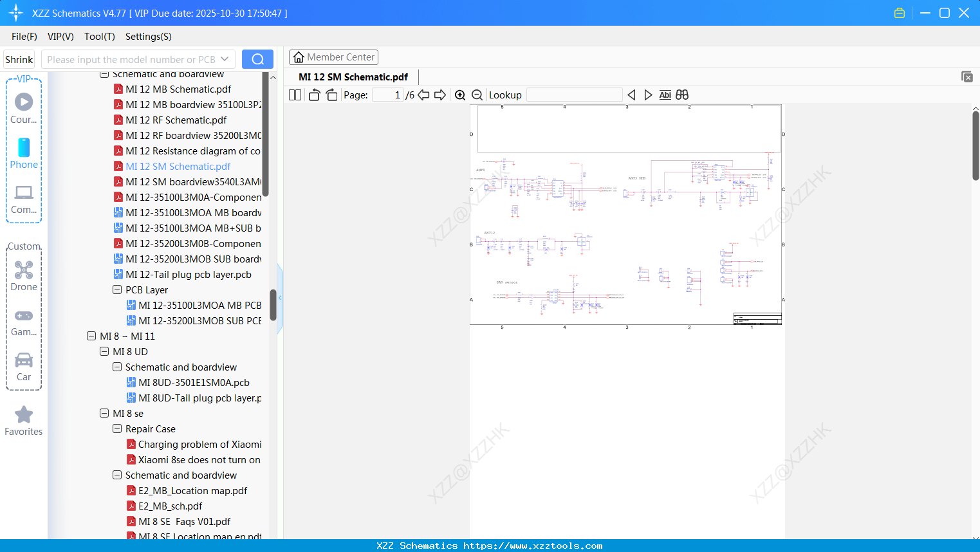The image size is (980, 552).
Task: Zoom out of the schematic
Action: coord(477,95)
